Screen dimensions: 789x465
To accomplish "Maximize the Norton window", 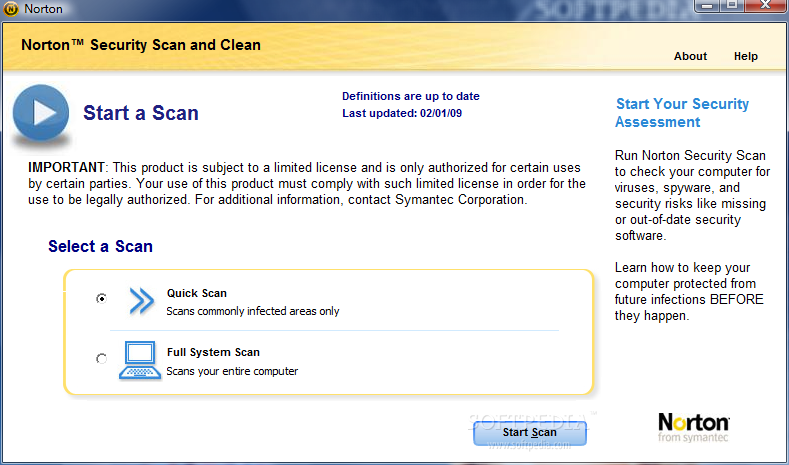I will pyautogui.click(x=732, y=6).
